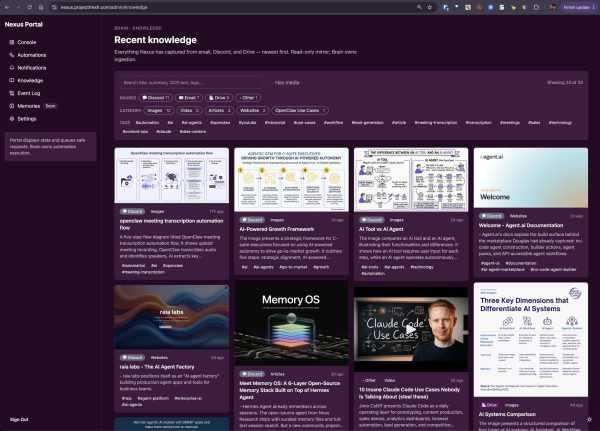Click the browser back arrow

(7, 7)
